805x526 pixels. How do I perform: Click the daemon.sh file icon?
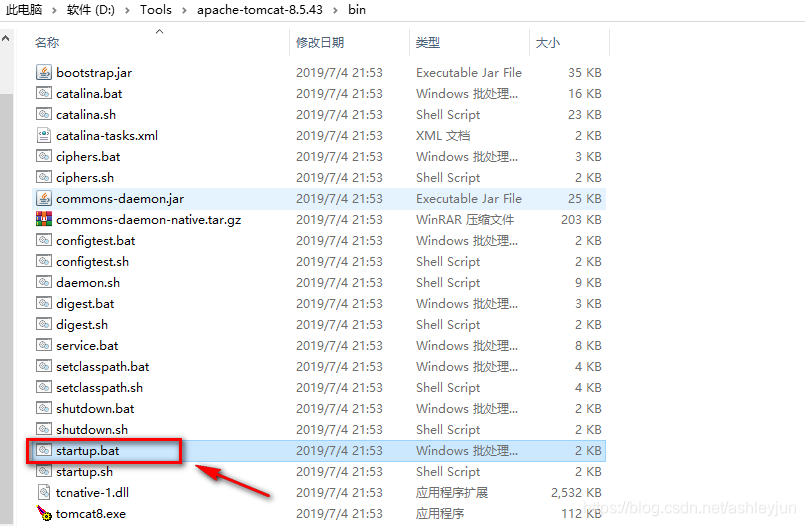[x=44, y=282]
